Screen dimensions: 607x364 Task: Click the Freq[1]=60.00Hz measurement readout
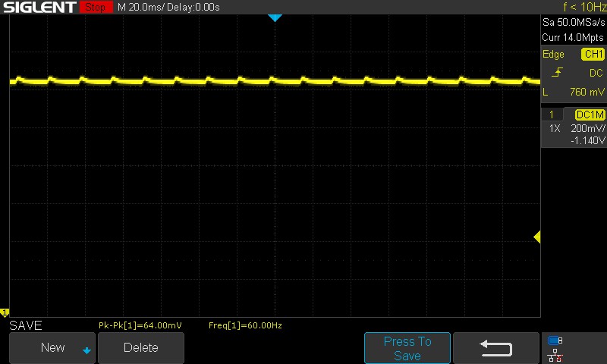point(245,325)
